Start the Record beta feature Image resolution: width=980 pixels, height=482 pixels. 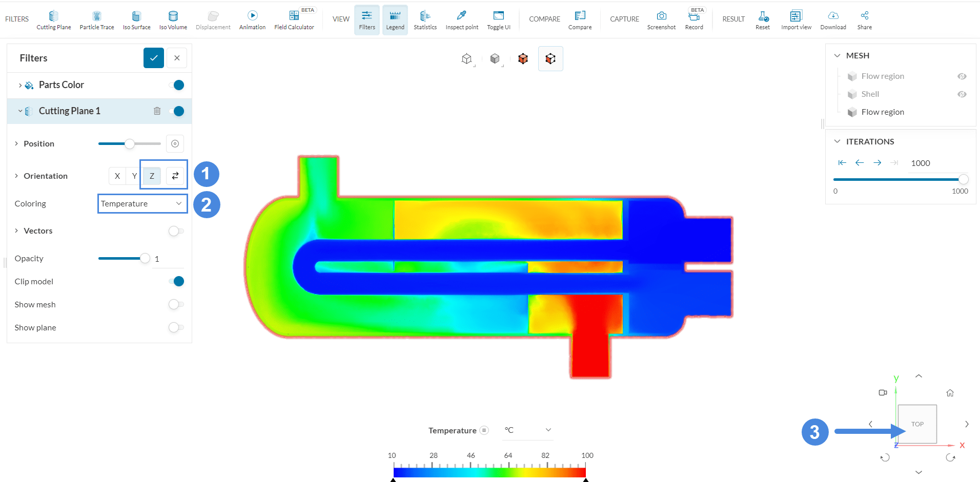click(694, 19)
